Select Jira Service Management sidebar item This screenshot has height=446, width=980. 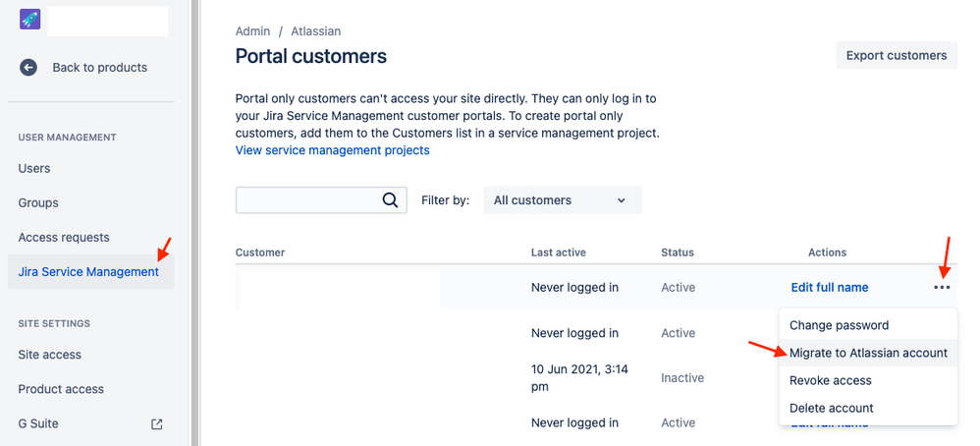coord(88,272)
